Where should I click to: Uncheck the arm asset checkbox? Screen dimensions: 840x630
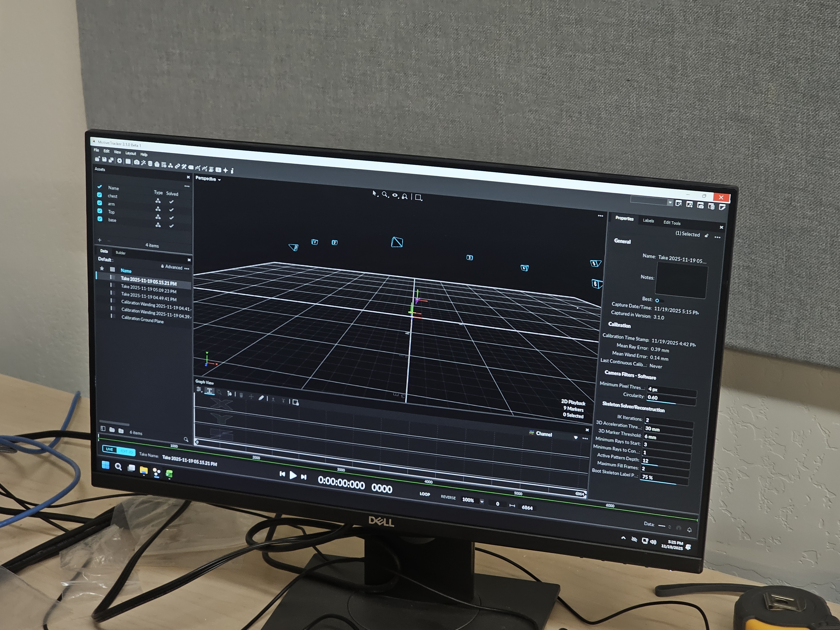100,203
